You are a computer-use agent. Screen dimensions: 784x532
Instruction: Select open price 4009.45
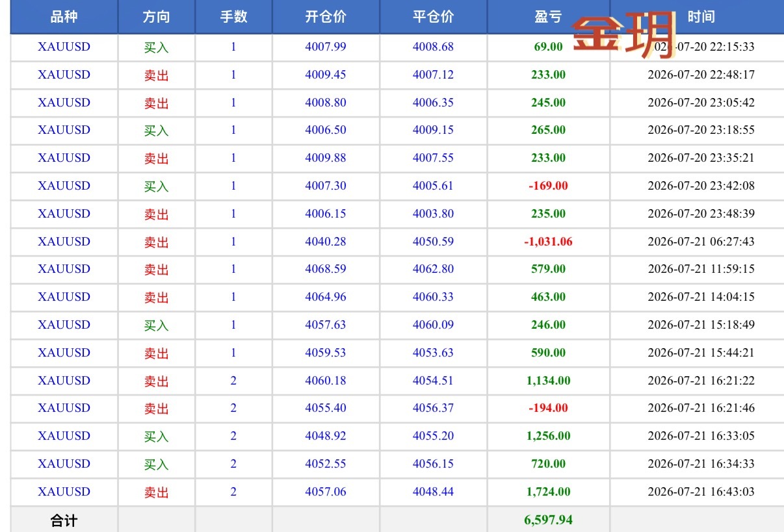[x=326, y=75]
